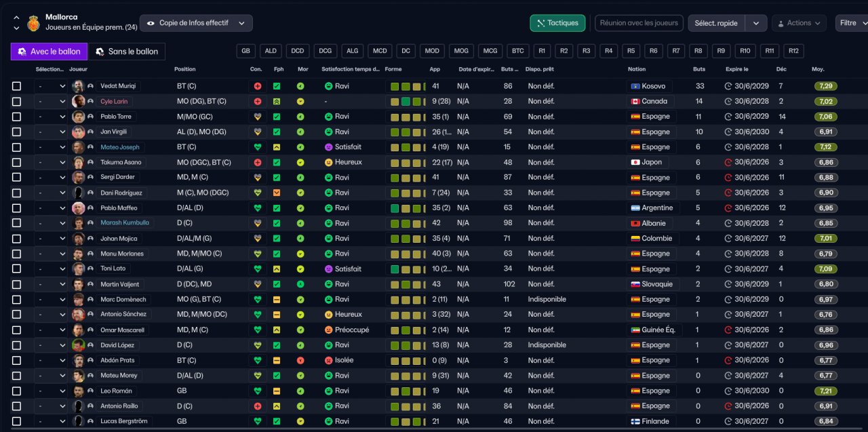Click Cyle Larin's player portrait
This screenshot has width=868, height=432.
click(79, 101)
